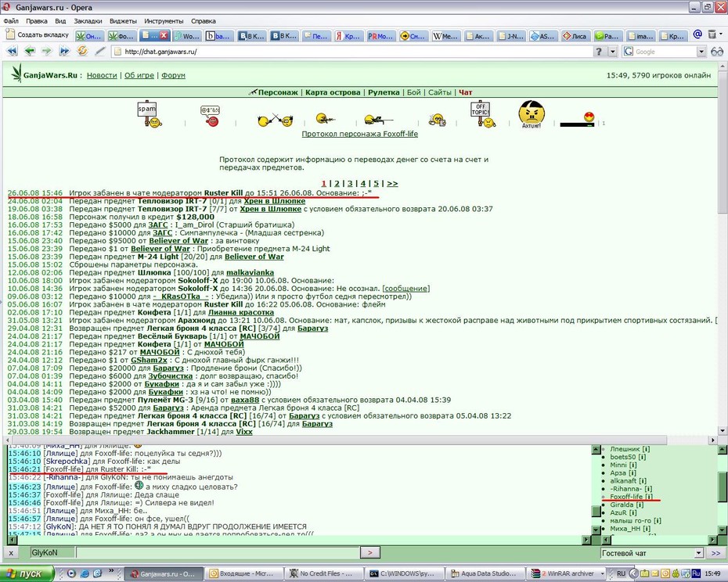
Task: Reload the page with the orange reload icon
Action: (x=82, y=51)
